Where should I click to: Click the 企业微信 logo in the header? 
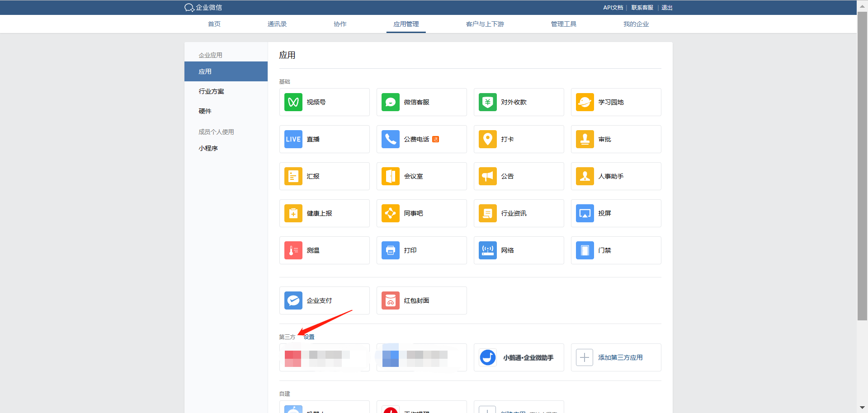[203, 8]
